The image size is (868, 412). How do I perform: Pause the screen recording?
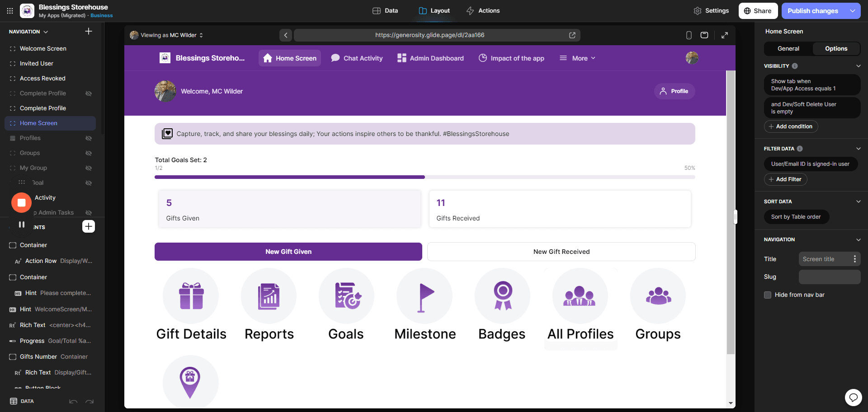pyautogui.click(x=21, y=225)
